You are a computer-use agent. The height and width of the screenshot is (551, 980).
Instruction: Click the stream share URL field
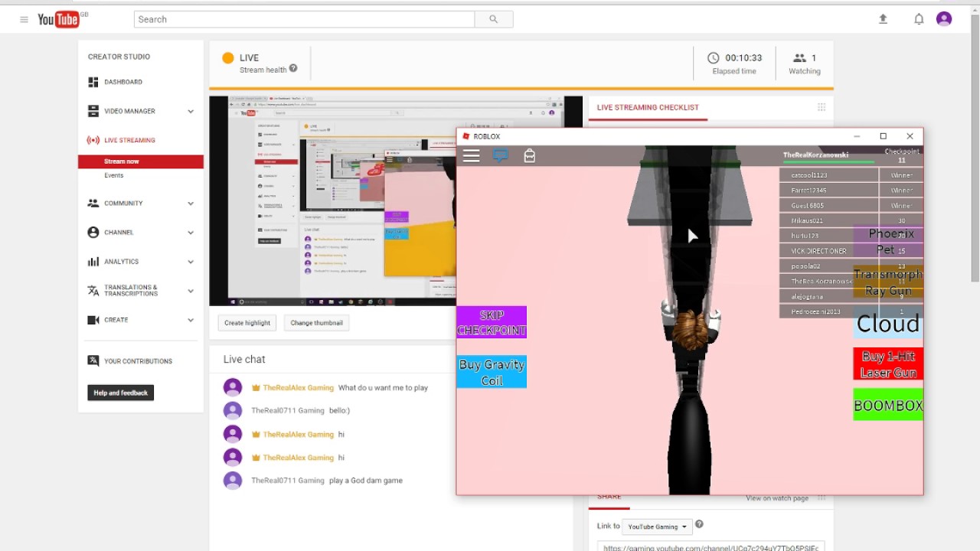(x=710, y=546)
